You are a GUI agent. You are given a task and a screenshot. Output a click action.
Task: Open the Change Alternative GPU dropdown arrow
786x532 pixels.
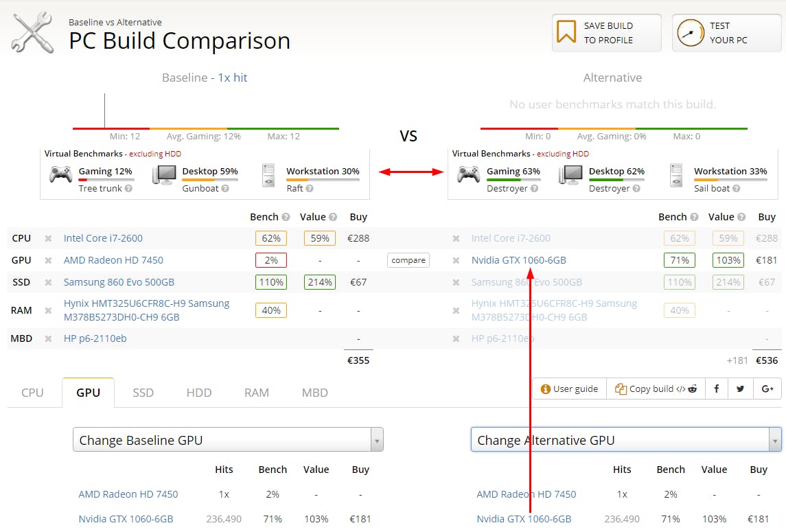(x=775, y=440)
